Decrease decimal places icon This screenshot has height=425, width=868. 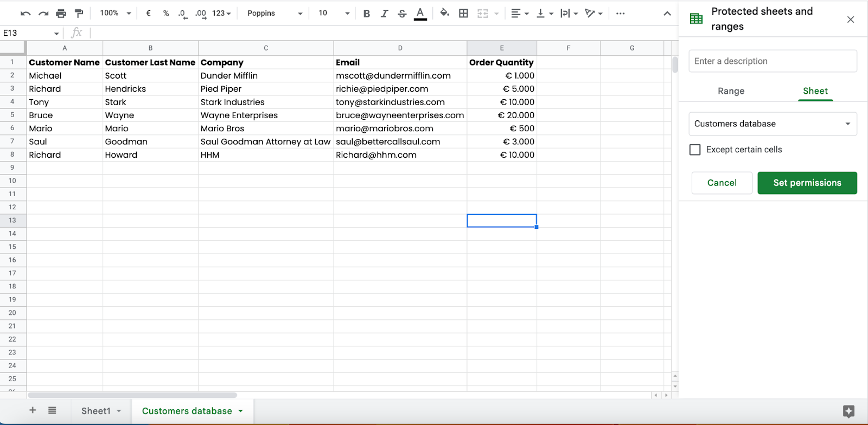pyautogui.click(x=183, y=14)
